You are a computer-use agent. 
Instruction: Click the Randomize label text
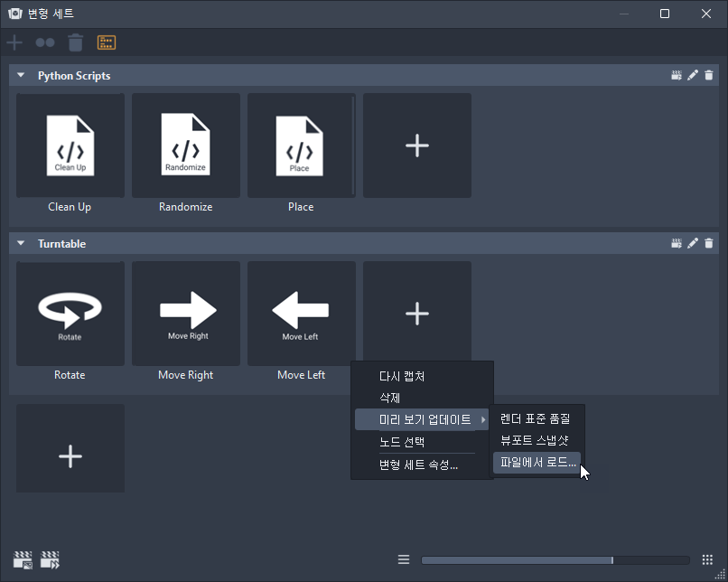point(186,207)
